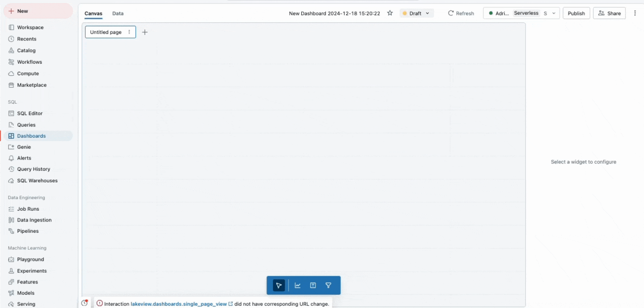Open SQL Editor from the sidebar
Viewport: 644px width, 308px height.
[x=30, y=113]
